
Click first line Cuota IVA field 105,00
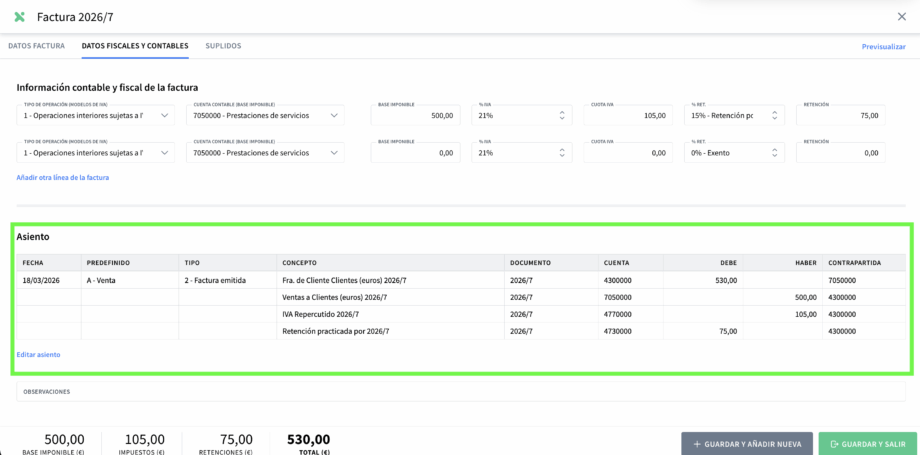(x=628, y=116)
